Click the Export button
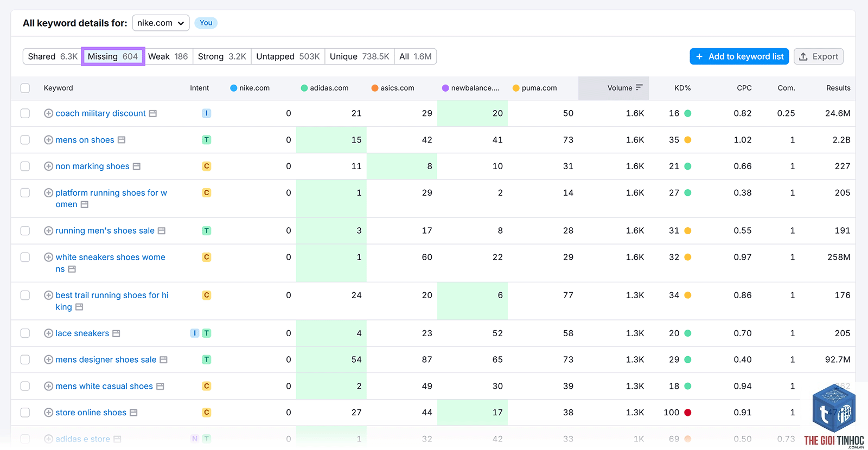Viewport: 868px width, 450px height. (x=819, y=56)
